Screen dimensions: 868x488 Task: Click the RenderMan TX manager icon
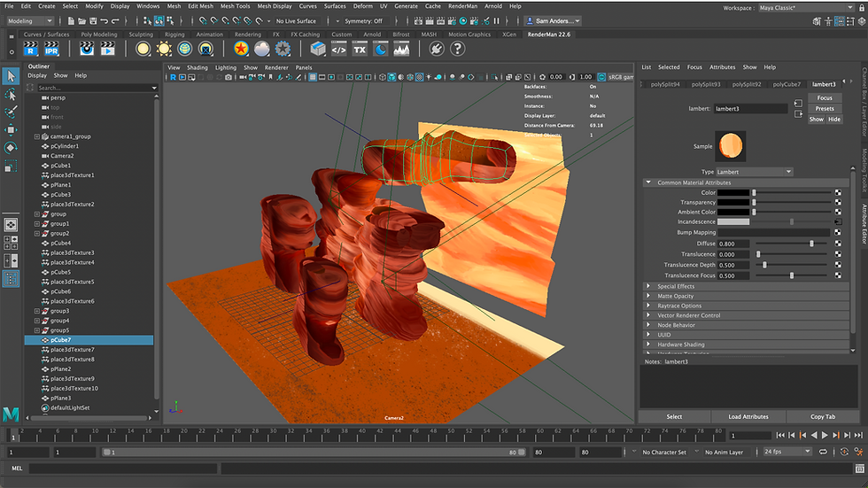[360, 50]
